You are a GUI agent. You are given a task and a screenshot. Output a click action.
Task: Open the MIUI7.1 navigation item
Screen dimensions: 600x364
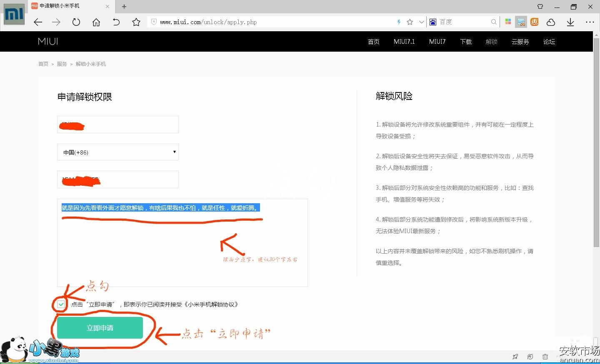pos(404,42)
